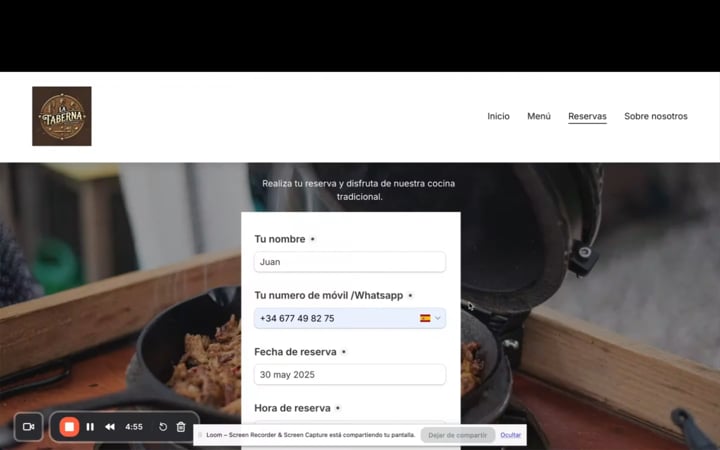Click the Loom rewind icon
Screen dimensions: 720x450
110,427
